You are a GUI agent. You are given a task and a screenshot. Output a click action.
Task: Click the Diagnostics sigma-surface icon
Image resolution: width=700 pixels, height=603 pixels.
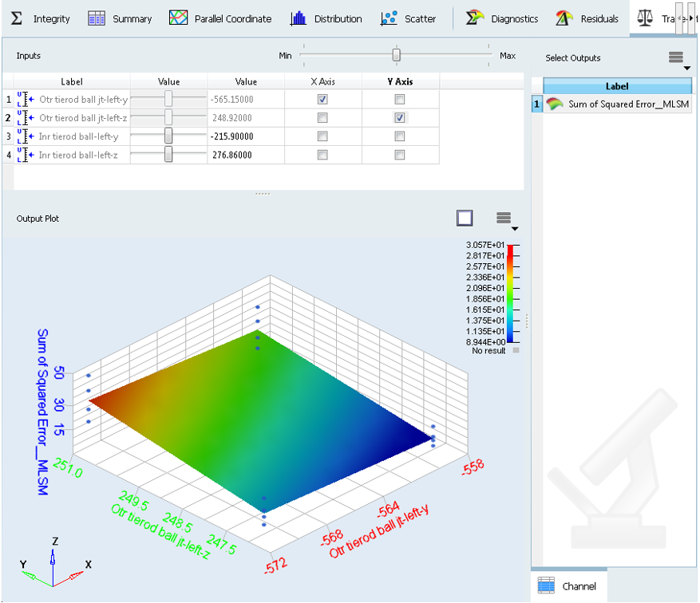(x=475, y=18)
